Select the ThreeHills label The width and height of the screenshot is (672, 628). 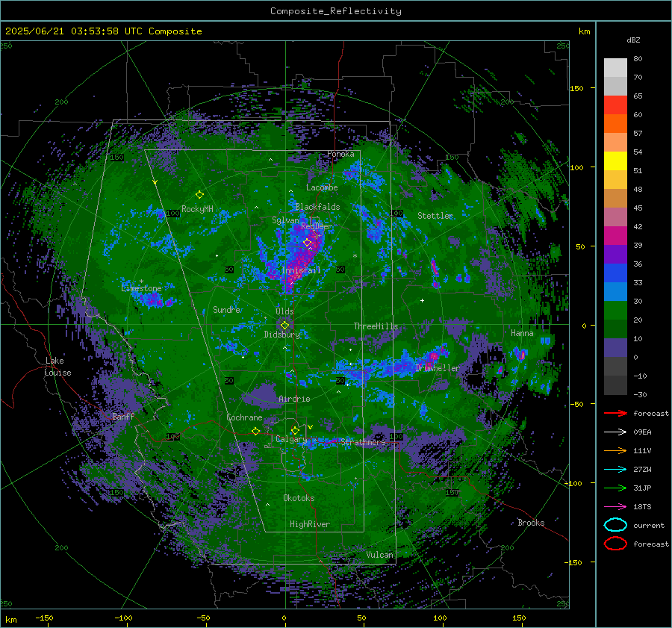(376, 326)
